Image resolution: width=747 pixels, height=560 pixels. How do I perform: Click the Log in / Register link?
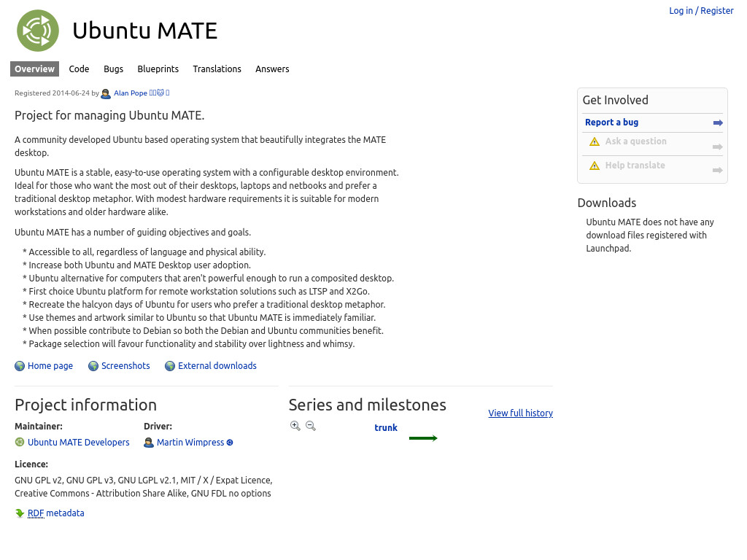pos(701,10)
